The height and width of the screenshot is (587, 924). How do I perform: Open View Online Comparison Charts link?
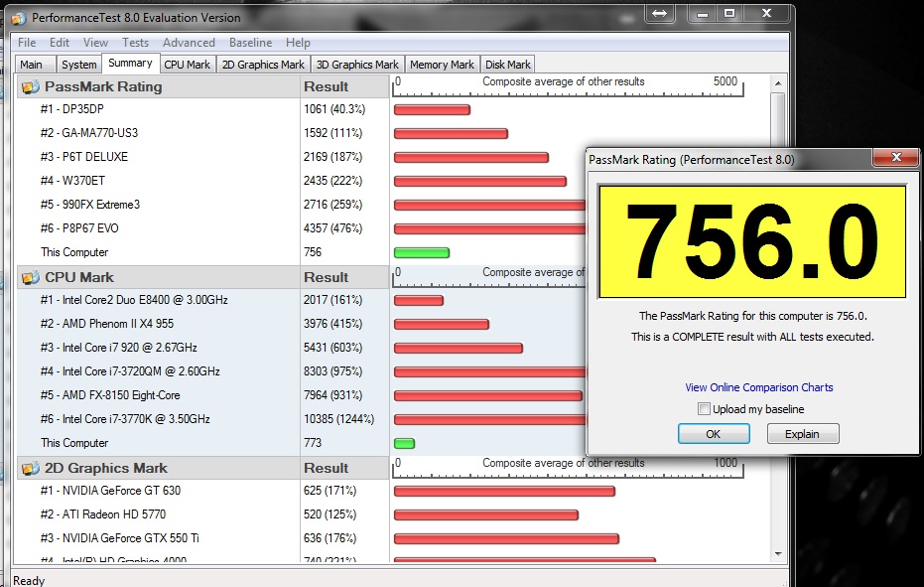pyautogui.click(x=758, y=387)
